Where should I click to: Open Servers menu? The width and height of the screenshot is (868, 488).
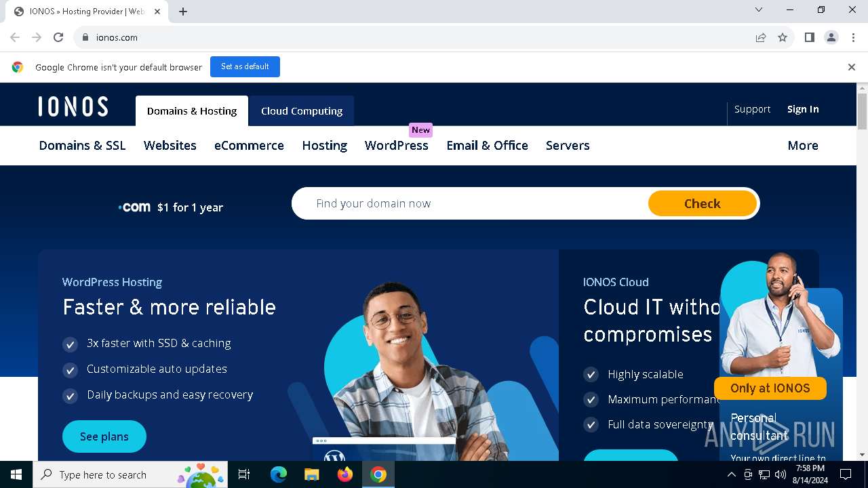tap(568, 145)
